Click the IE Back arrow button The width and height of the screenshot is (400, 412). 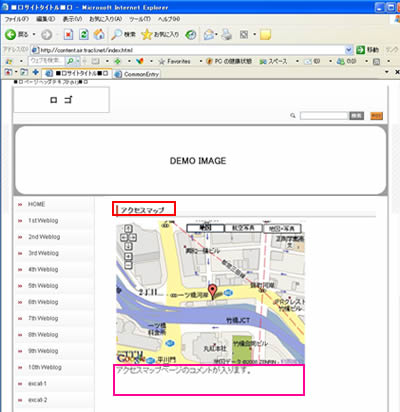(11, 34)
